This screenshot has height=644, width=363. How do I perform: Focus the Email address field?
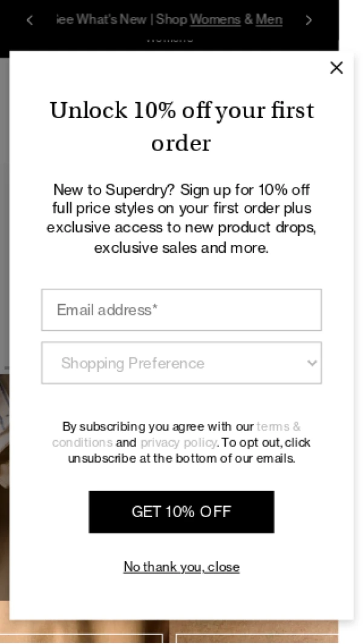click(x=181, y=310)
